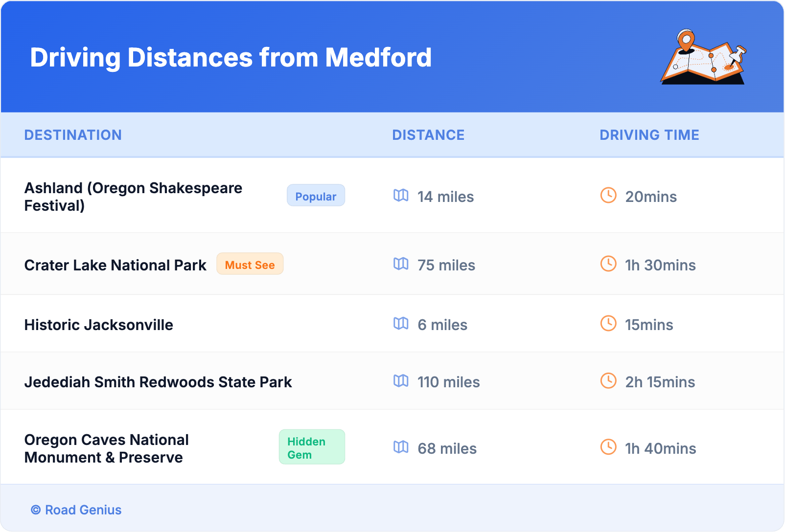Click the map icon beside 75 miles
The width and height of the screenshot is (785, 532).
pyautogui.click(x=401, y=264)
